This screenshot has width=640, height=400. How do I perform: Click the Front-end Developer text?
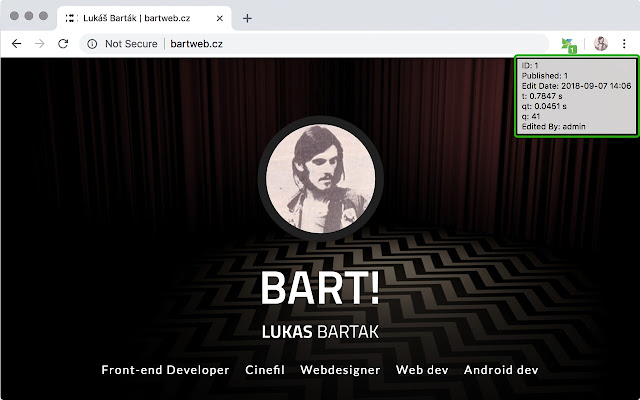(x=165, y=370)
